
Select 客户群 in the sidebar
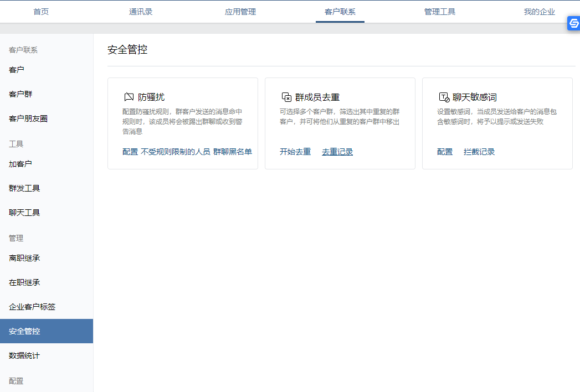coord(20,94)
